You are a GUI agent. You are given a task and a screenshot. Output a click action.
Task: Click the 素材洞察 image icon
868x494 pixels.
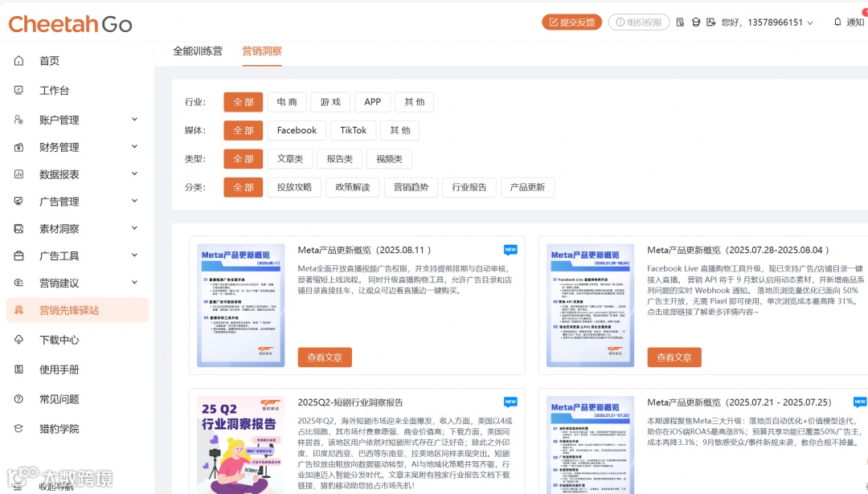(18, 228)
